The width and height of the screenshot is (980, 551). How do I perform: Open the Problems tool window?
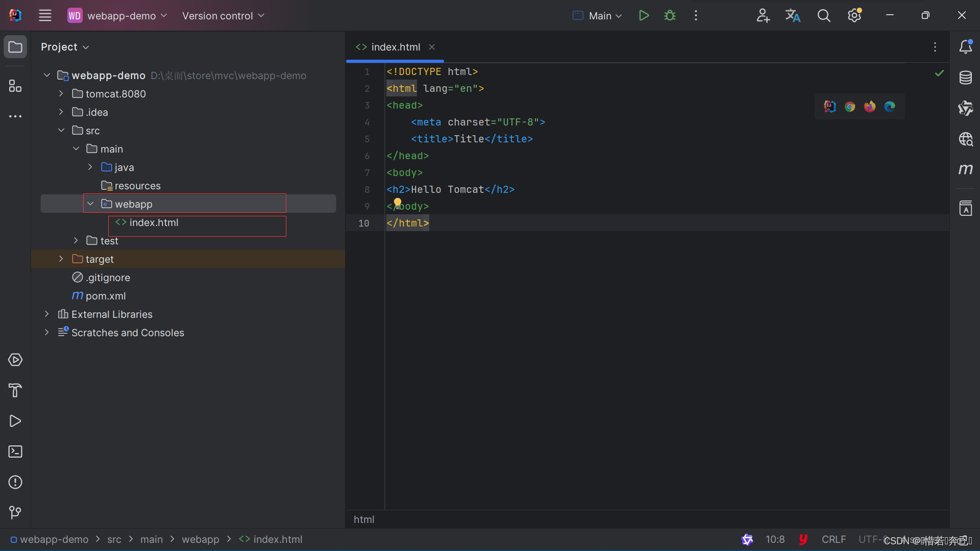click(15, 482)
